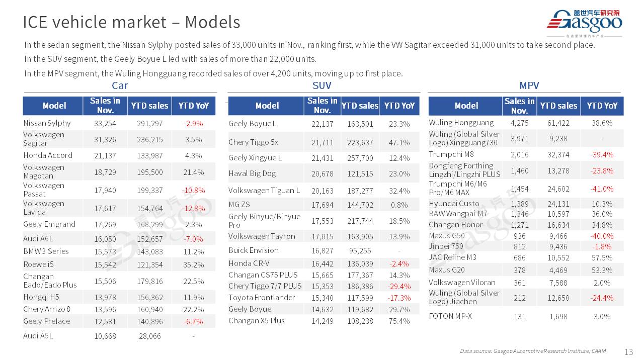This screenshot has width=644, height=362.
Task: Click the SUV table YTD sales header
Action: point(360,106)
